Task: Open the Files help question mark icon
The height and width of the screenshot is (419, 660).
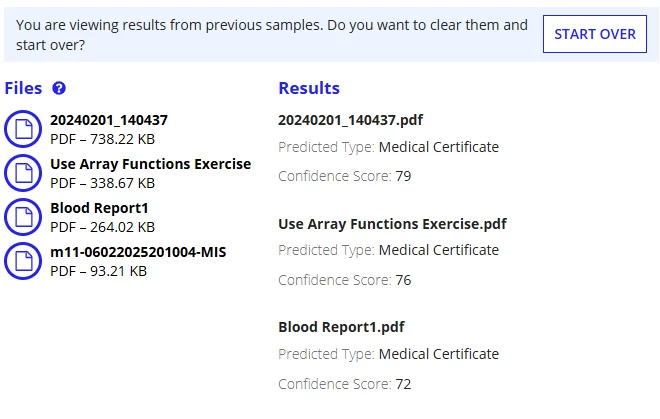Action: 59,88
